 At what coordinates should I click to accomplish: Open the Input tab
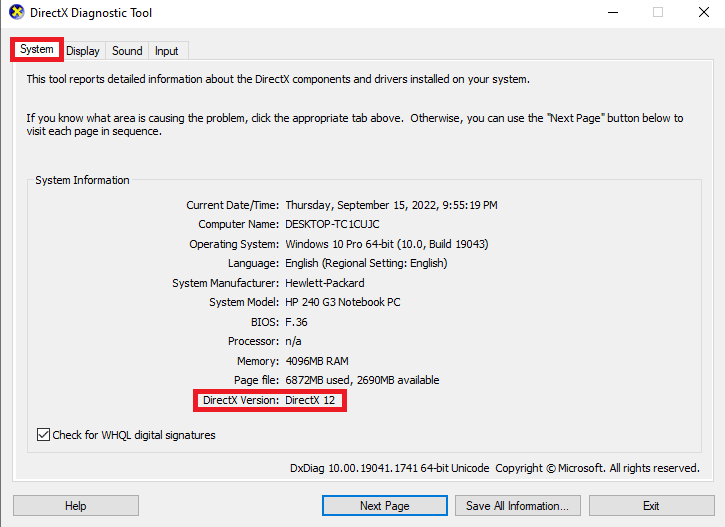[x=166, y=51]
